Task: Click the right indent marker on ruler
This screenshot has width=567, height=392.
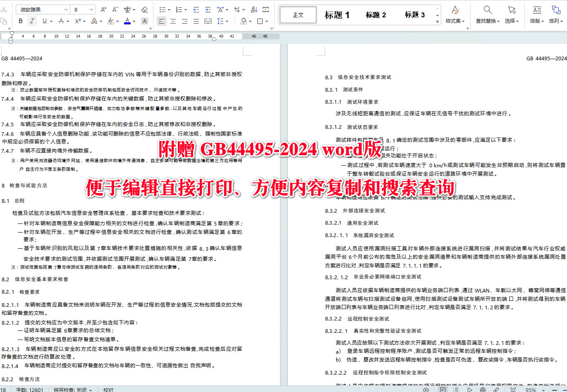Action: click(214, 39)
